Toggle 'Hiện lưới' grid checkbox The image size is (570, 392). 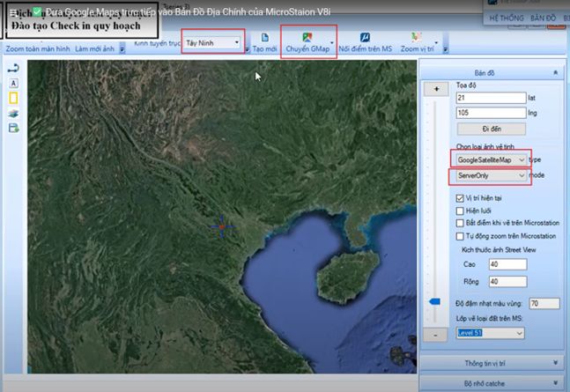click(x=460, y=211)
